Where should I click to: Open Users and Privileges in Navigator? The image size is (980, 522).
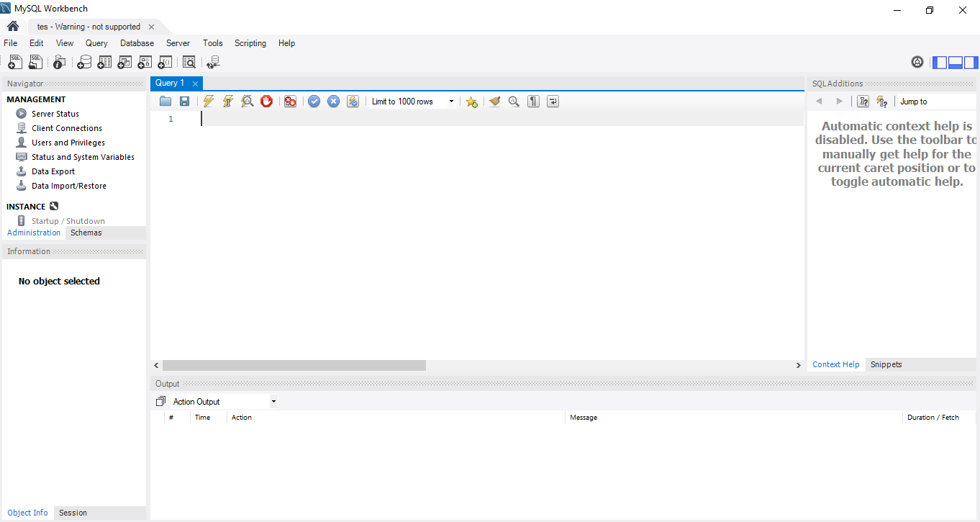point(68,143)
